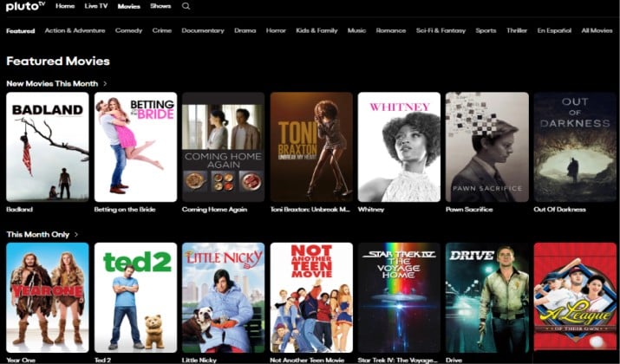Viewport: 620px width, 364px height.
Task: Select the Thriller category
Action: (x=517, y=30)
